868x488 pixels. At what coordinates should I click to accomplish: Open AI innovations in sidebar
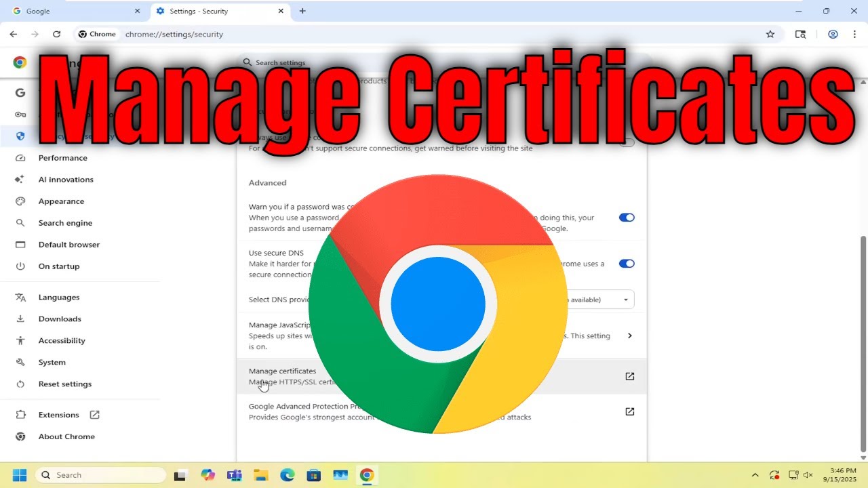pos(66,180)
